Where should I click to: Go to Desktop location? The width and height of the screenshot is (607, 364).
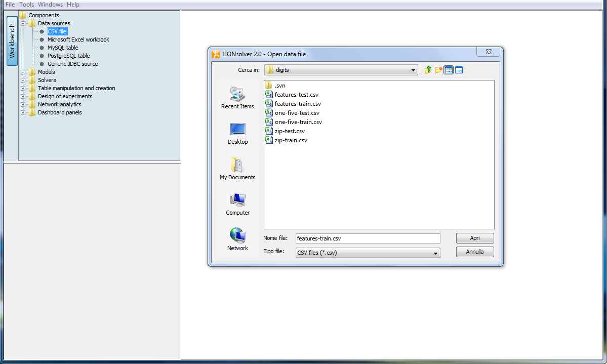click(x=237, y=133)
